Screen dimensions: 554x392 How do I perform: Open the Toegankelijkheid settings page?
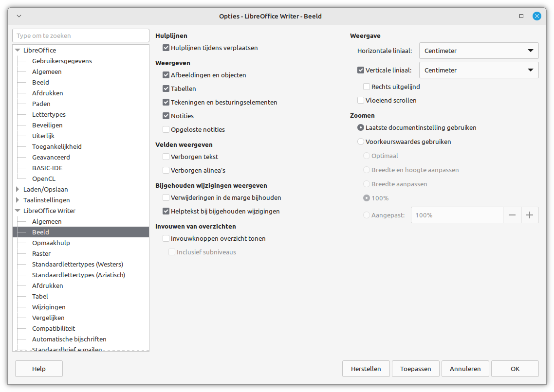click(x=57, y=146)
